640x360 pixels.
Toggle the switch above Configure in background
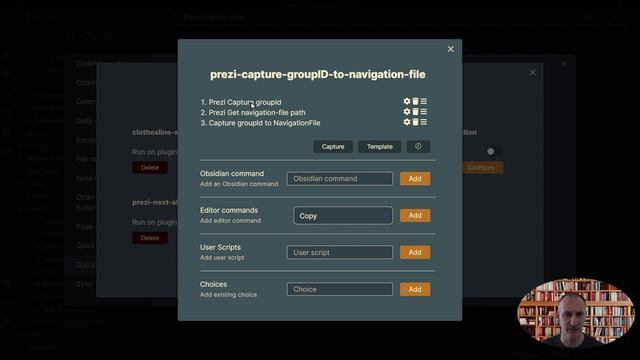[493, 151]
